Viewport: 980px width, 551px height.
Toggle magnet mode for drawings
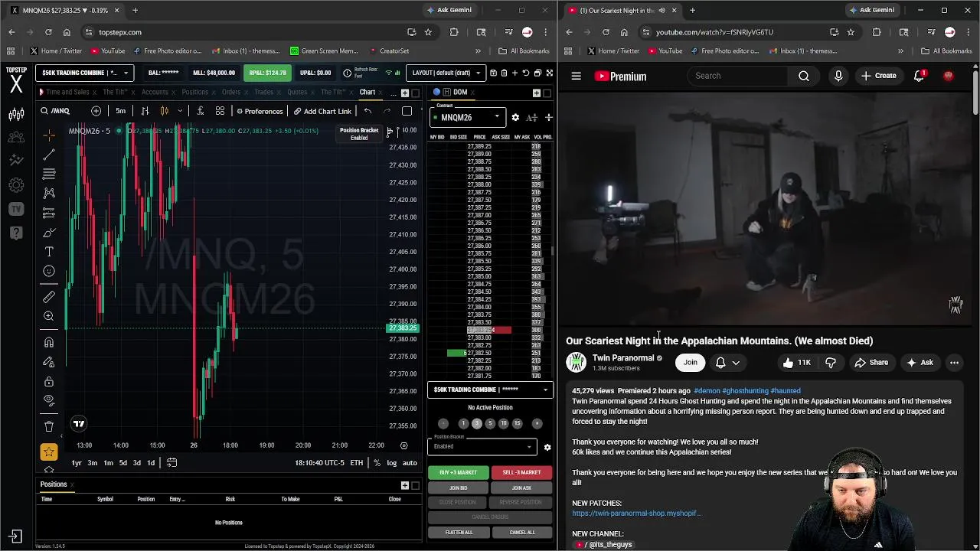pyautogui.click(x=49, y=342)
